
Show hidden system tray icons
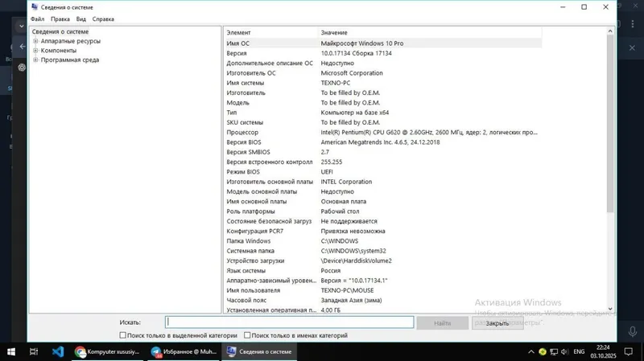[531, 351]
